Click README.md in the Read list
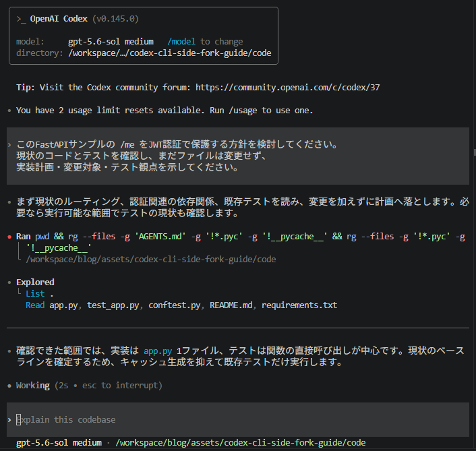 coord(231,305)
